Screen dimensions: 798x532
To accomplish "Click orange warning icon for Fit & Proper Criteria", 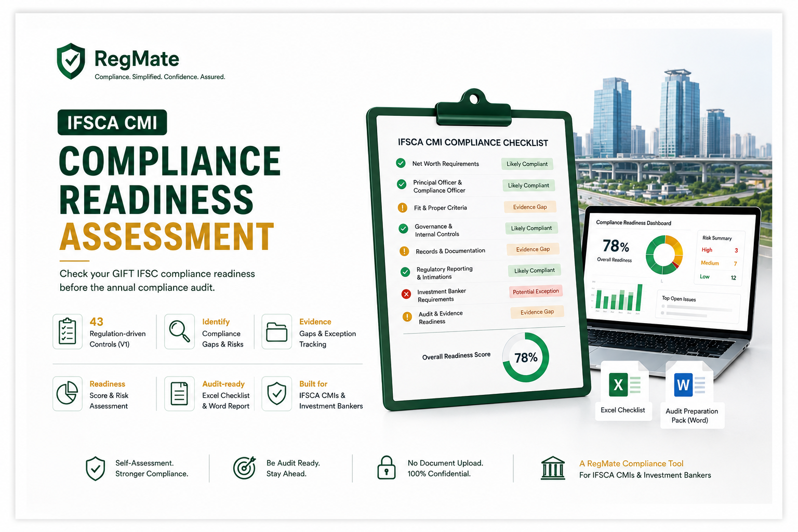I will coord(403,208).
